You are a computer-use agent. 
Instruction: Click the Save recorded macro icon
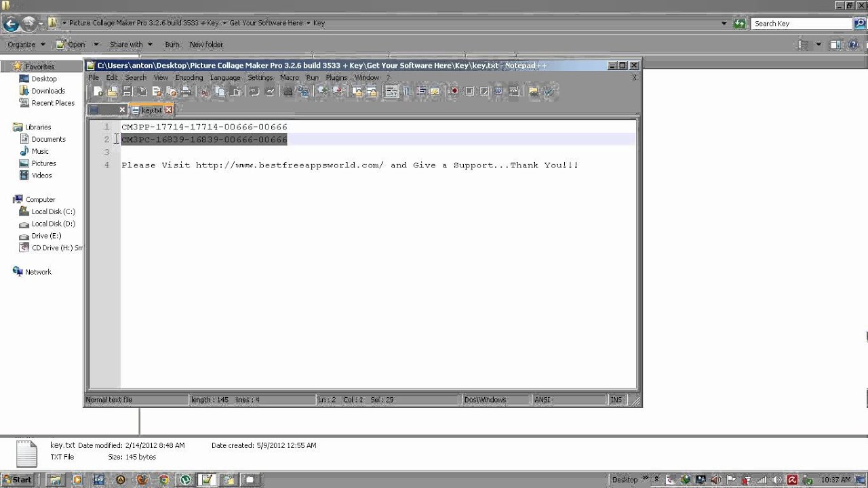point(513,91)
